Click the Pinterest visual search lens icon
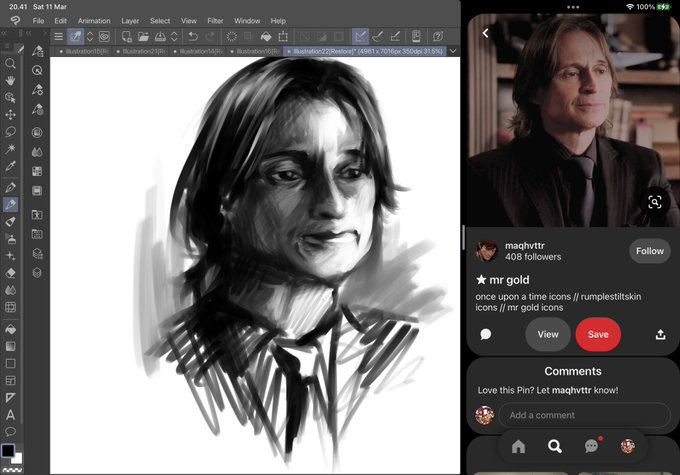The width and height of the screenshot is (680, 475). tap(654, 202)
